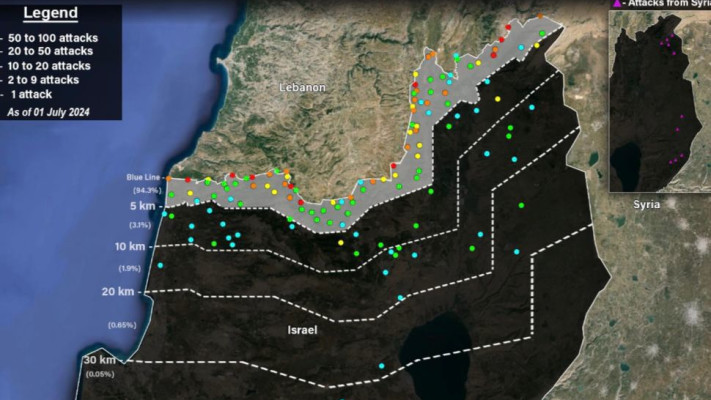This screenshot has width=711, height=400.
Task: Click the Syria label under the inset map
Action: tap(646, 204)
